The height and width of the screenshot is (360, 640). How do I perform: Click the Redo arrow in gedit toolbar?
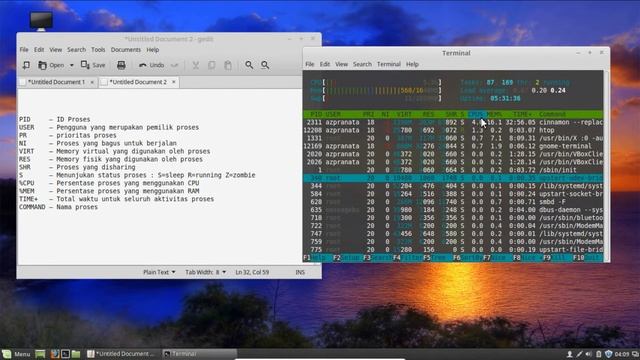(174, 65)
